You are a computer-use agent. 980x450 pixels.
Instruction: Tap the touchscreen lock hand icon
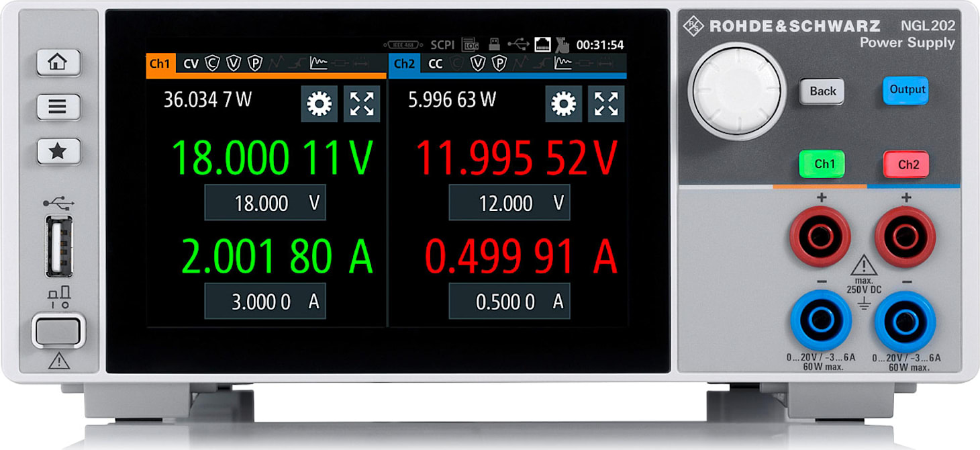pyautogui.click(x=562, y=45)
